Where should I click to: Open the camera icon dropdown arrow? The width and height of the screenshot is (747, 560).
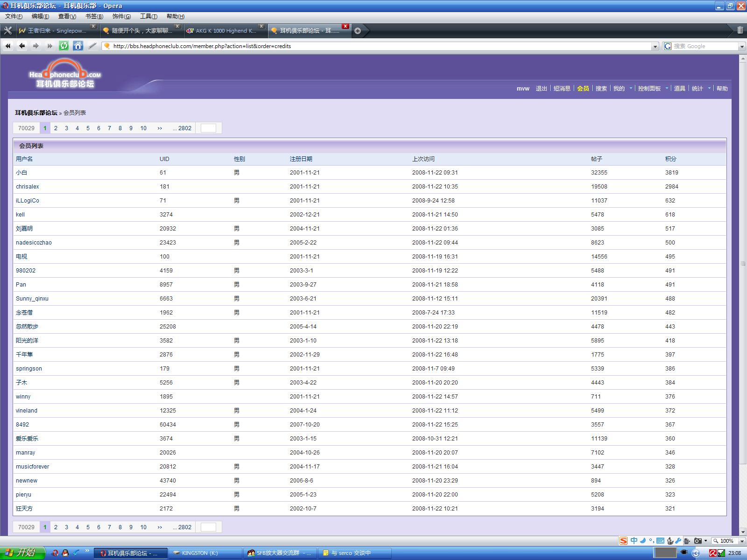[705, 541]
